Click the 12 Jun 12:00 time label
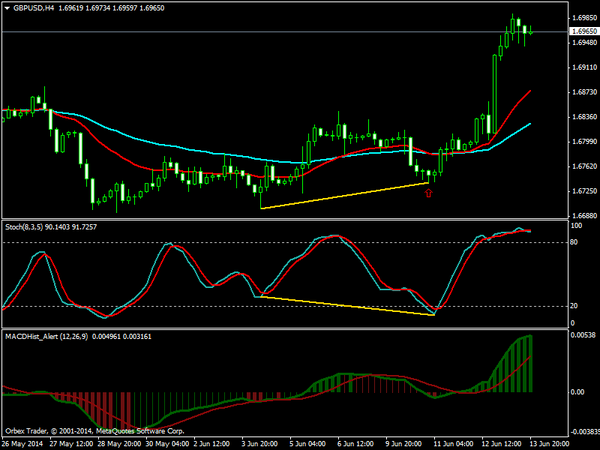The width and height of the screenshot is (600, 450). (502, 444)
